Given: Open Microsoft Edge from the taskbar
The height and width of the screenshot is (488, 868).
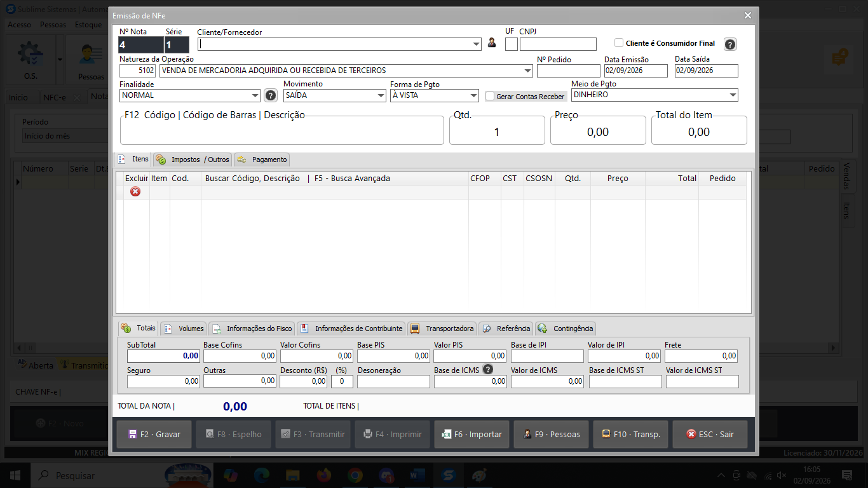Looking at the screenshot, I should [262, 475].
